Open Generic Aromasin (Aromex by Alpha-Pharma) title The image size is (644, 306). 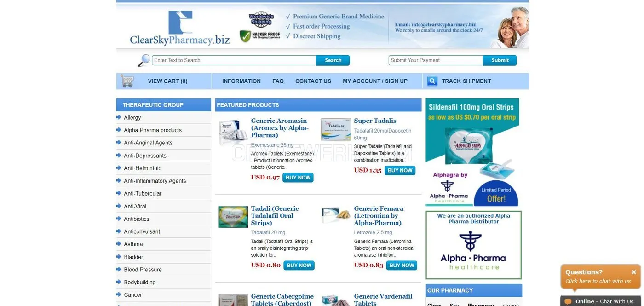[x=280, y=128]
